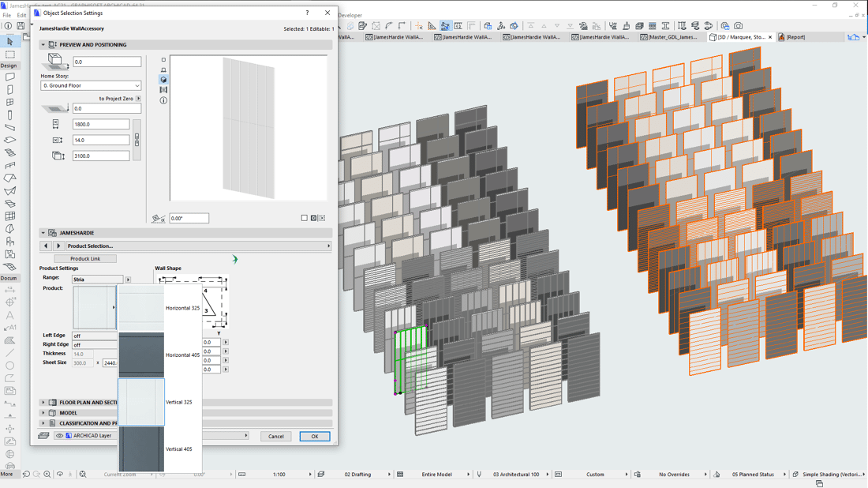Screen dimensions: 868x488
Task: Click the chain link icon beside dimensions
Action: (x=137, y=140)
